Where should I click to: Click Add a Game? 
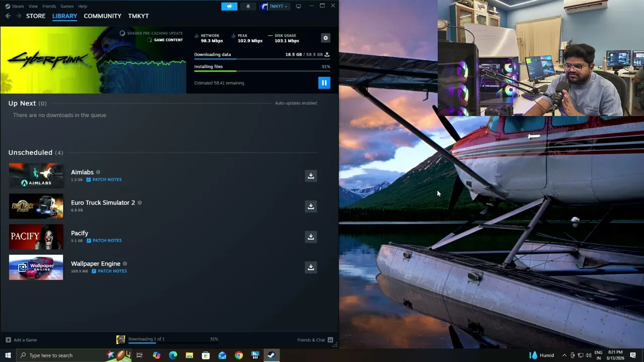pyautogui.click(x=21, y=340)
